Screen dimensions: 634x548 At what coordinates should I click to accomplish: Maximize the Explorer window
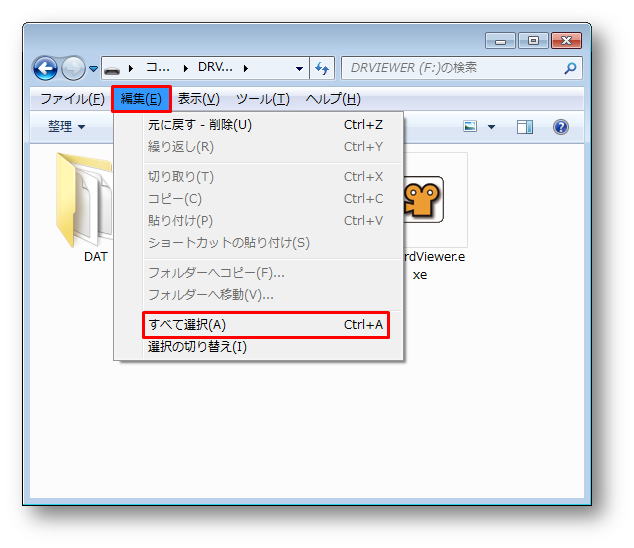(533, 40)
